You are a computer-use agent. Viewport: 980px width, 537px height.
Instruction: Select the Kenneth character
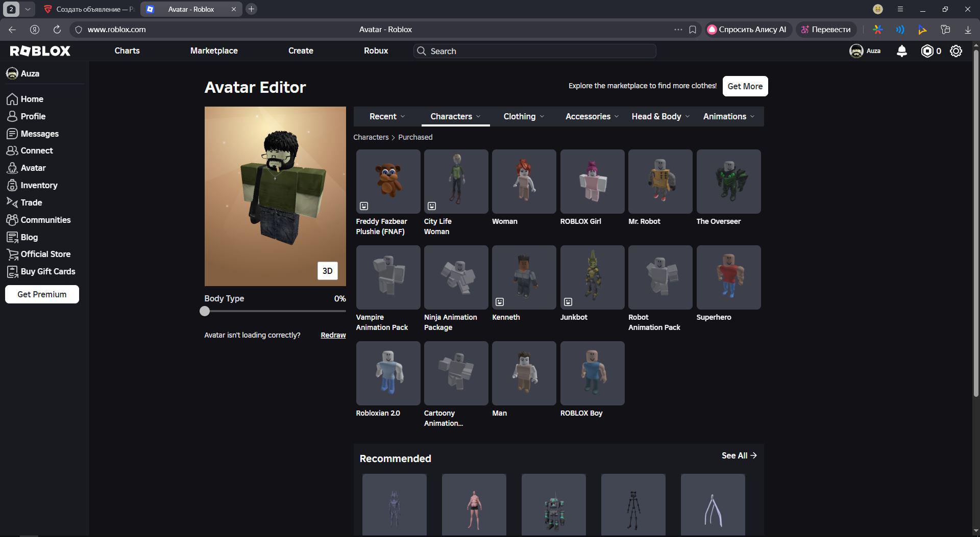(524, 277)
